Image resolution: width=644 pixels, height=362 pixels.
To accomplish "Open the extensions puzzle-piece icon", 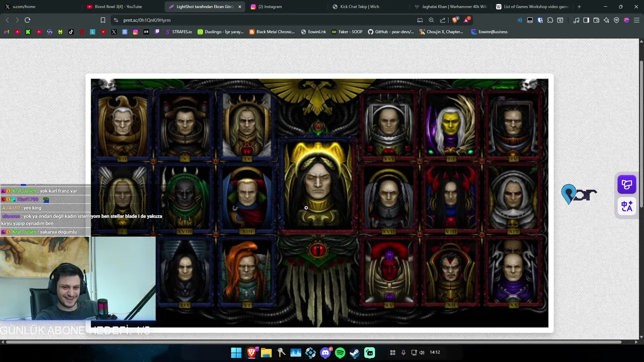I will point(550,20).
